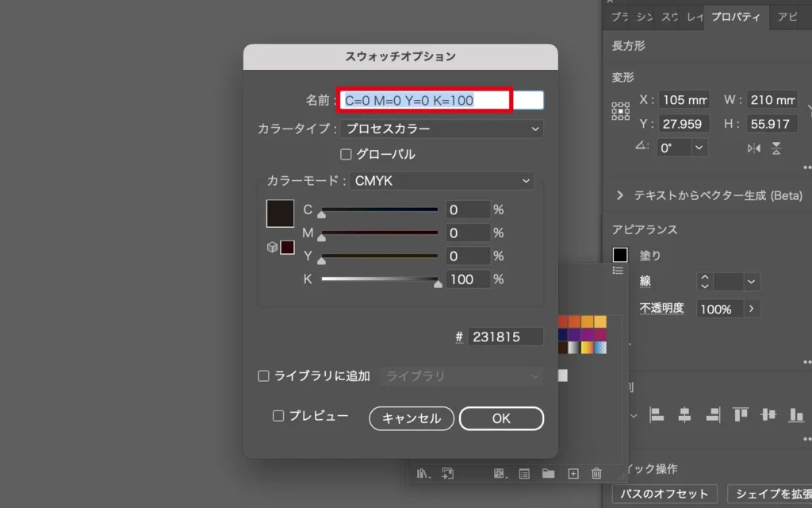Expand テキストからベクター生成 (Beta) section
Viewport: 812px width, 508px height.
tap(619, 195)
